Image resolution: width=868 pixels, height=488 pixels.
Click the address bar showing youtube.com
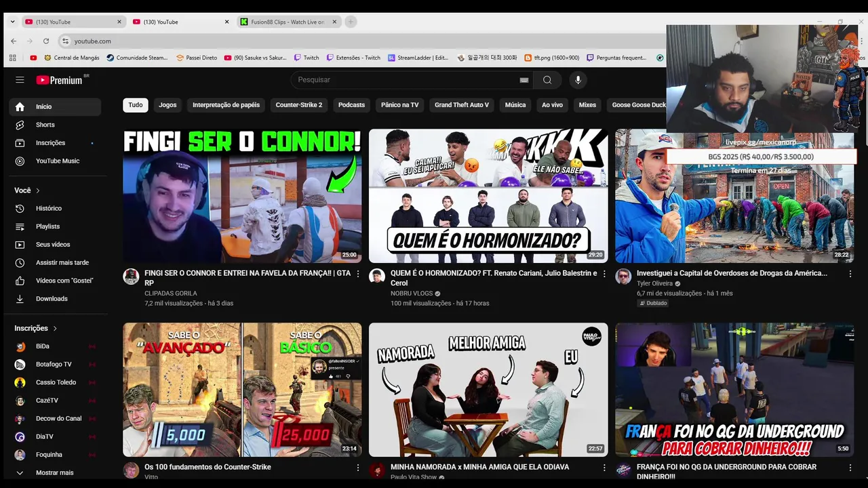[363, 41]
